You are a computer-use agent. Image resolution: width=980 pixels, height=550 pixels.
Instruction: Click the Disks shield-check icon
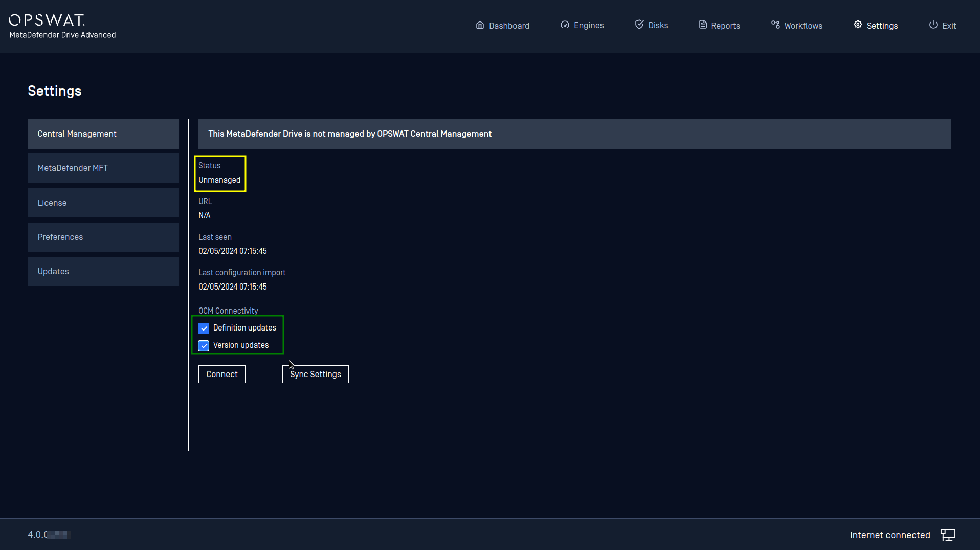coord(639,25)
